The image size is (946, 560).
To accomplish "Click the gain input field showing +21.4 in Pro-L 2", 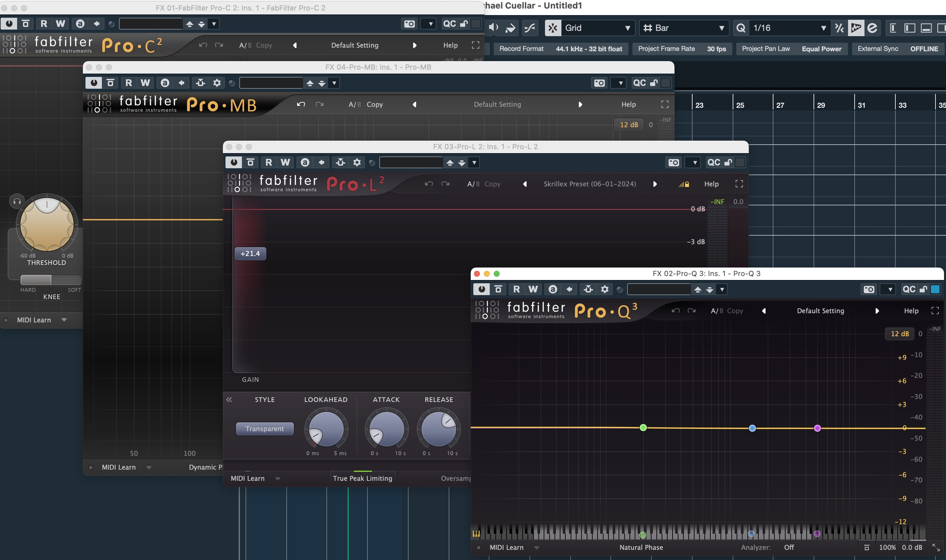I will tap(251, 253).
